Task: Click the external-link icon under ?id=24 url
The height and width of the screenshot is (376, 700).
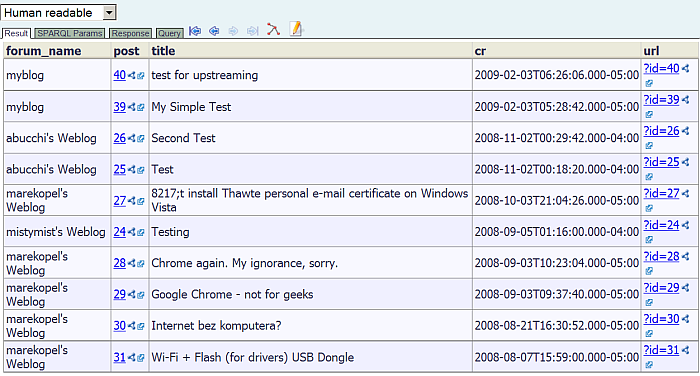Action: point(649,239)
